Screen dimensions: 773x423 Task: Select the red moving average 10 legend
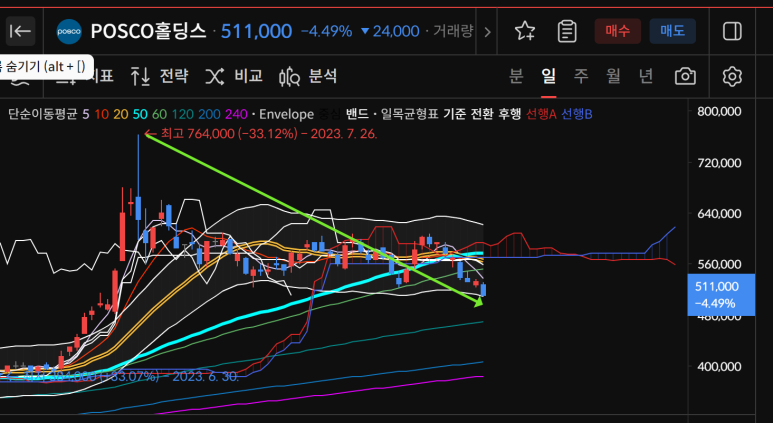pos(101,114)
